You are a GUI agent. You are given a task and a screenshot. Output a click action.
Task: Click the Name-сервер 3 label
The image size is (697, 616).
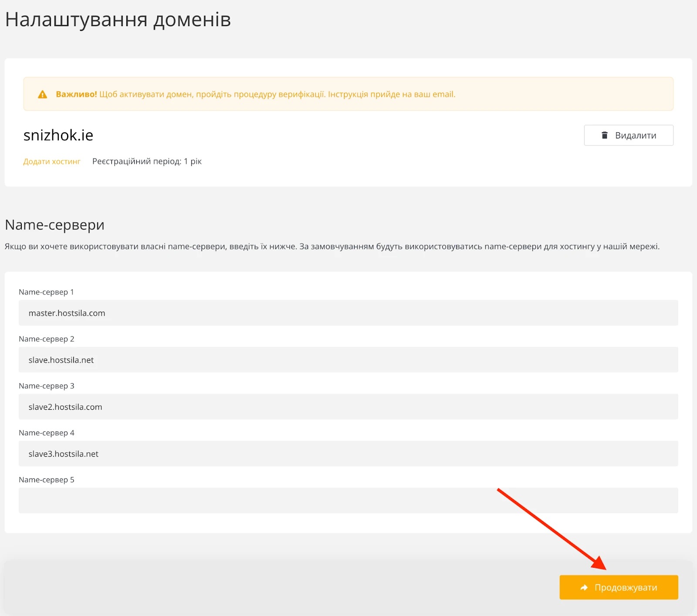pos(47,386)
